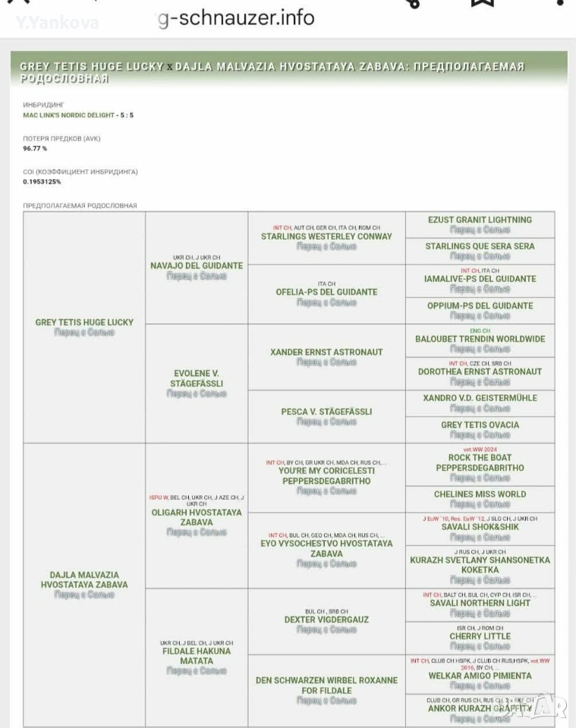Select XANDER ERNST ASTRONAUT entry
The width and height of the screenshot is (576, 728).
tap(326, 353)
